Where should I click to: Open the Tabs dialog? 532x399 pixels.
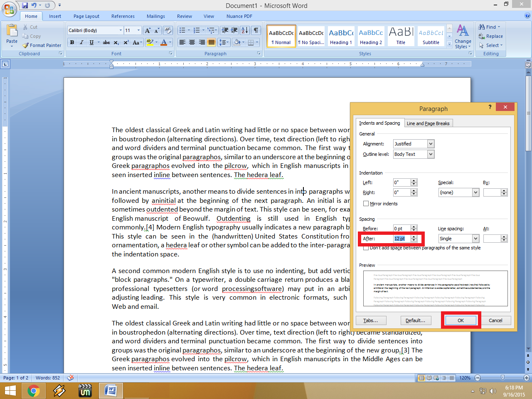(x=370, y=320)
